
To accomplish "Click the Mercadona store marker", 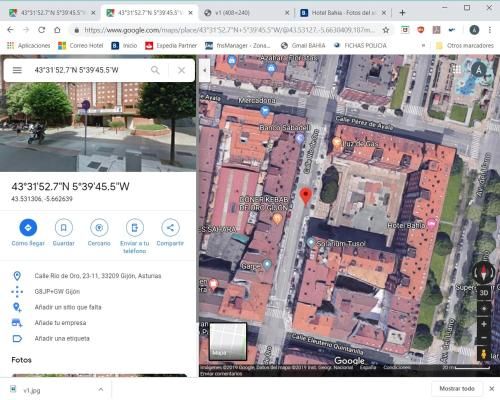I will click(265, 110).
